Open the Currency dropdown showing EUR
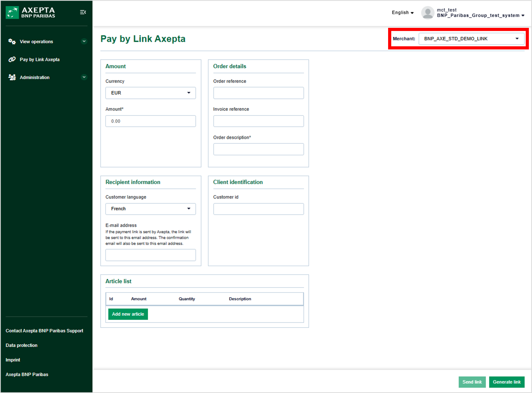Screen dimensions: 532x393 pyautogui.click(x=151, y=93)
